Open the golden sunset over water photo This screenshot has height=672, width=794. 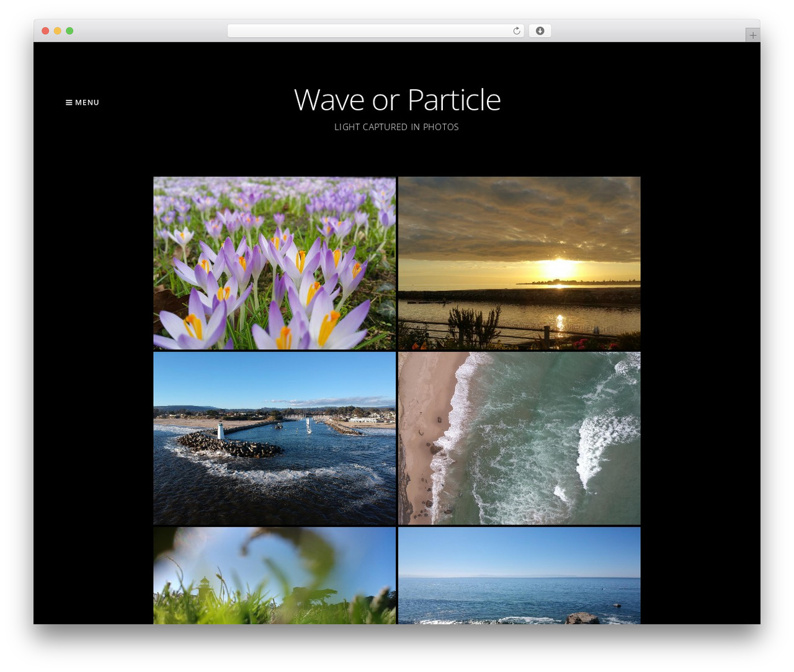[519, 263]
